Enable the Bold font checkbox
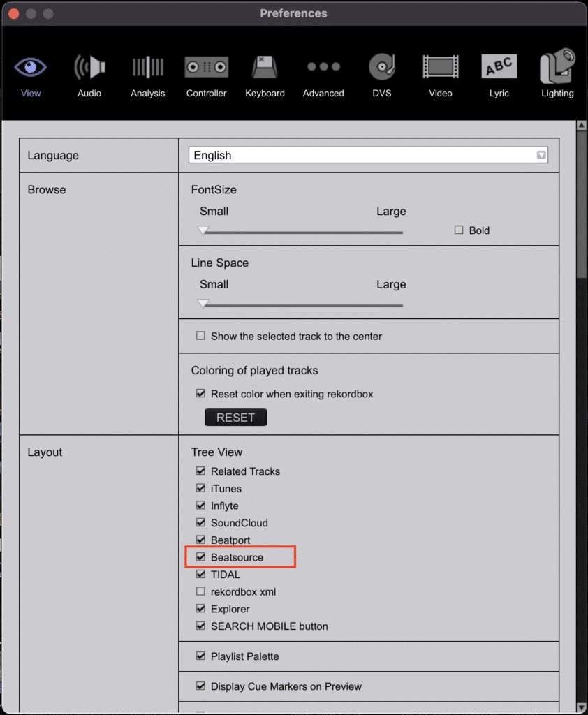Viewport: 588px width, 715px height. [x=459, y=230]
